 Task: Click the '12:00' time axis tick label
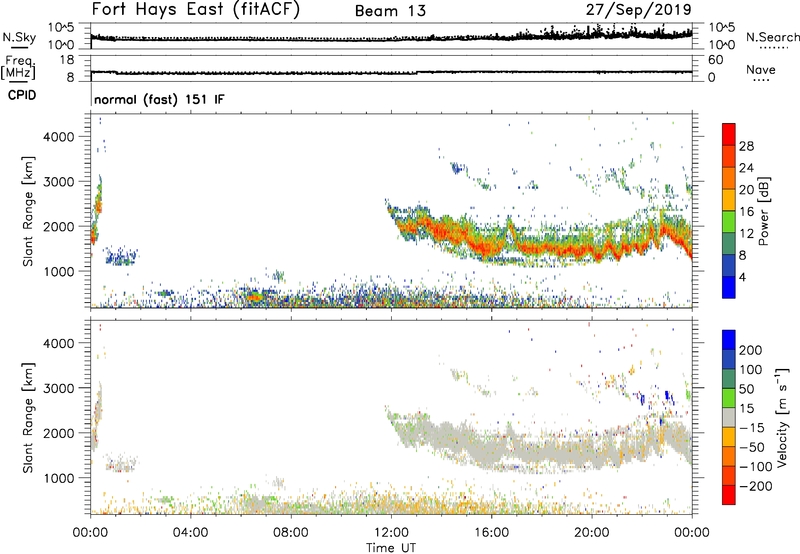point(391,533)
